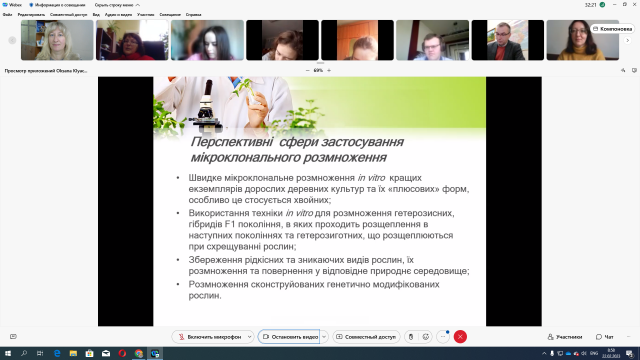Open Microsoft Store from taskbar
The height and width of the screenshot is (360, 640).
[x=89, y=353]
